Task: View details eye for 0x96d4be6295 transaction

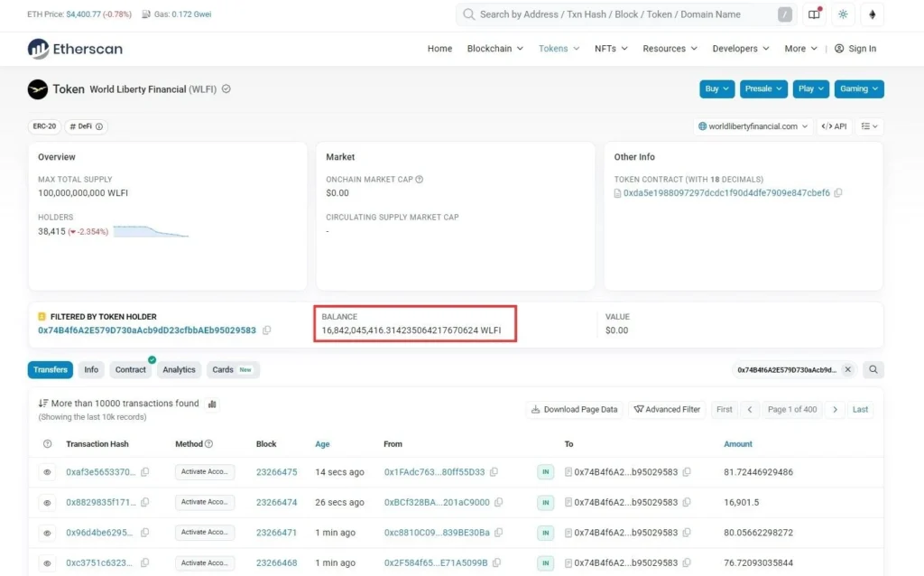Action: (x=47, y=533)
